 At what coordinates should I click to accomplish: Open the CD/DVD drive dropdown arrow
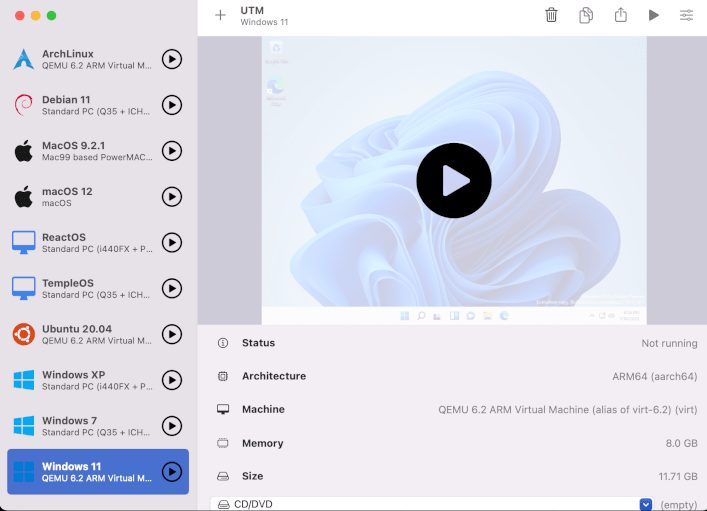[x=645, y=504]
